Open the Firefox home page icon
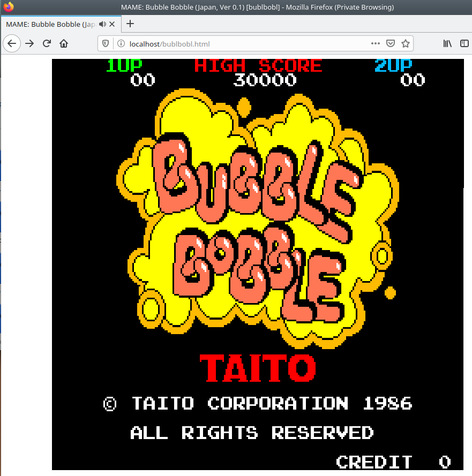 point(64,44)
